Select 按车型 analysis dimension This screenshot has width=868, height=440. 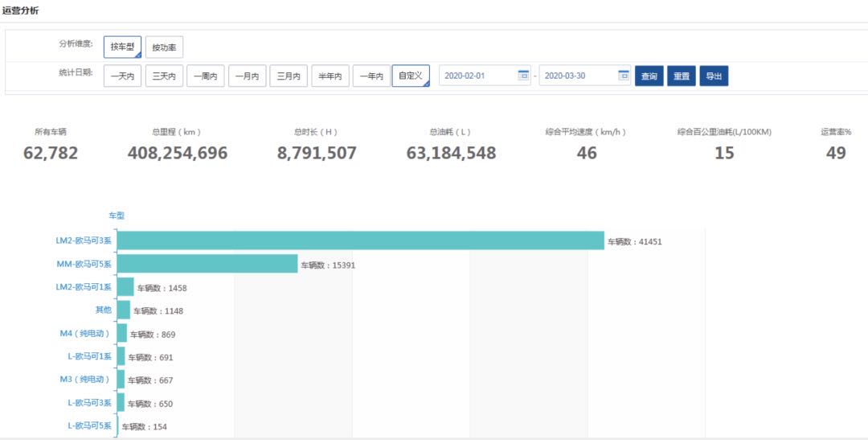point(122,47)
